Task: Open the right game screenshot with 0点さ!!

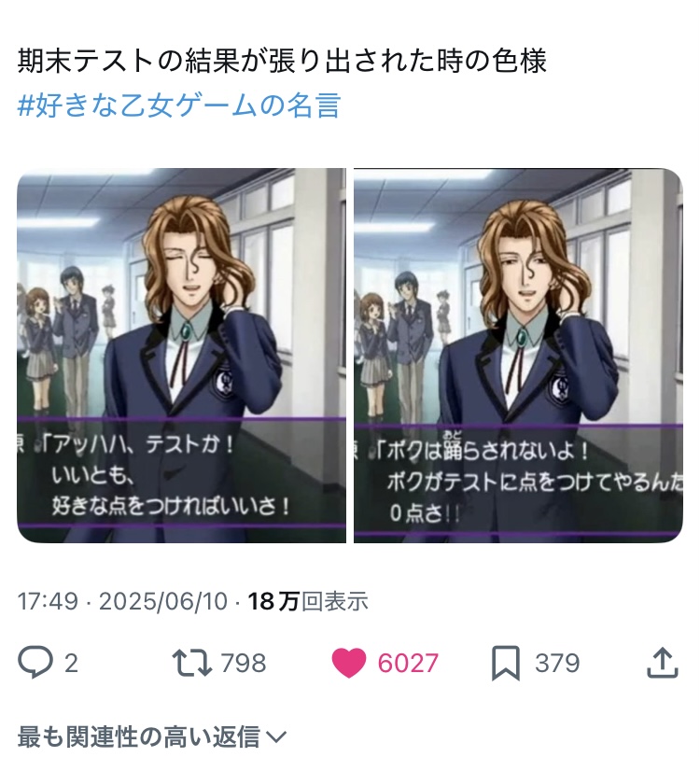Action: tap(518, 356)
